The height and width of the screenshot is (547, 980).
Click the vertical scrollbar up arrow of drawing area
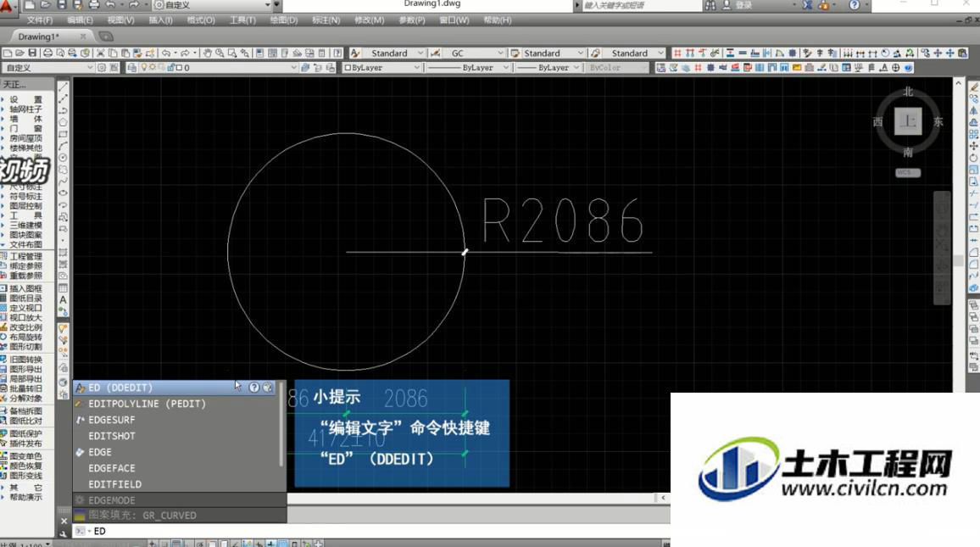click(958, 82)
